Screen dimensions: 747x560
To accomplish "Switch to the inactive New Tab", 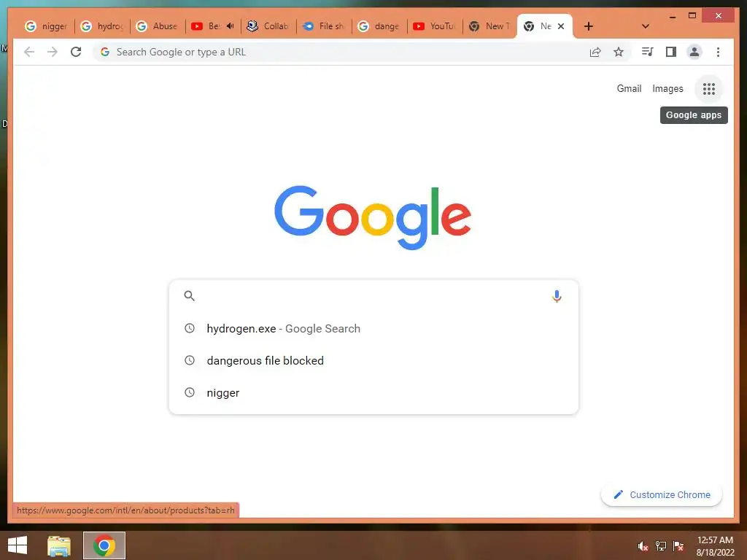I will click(x=490, y=26).
